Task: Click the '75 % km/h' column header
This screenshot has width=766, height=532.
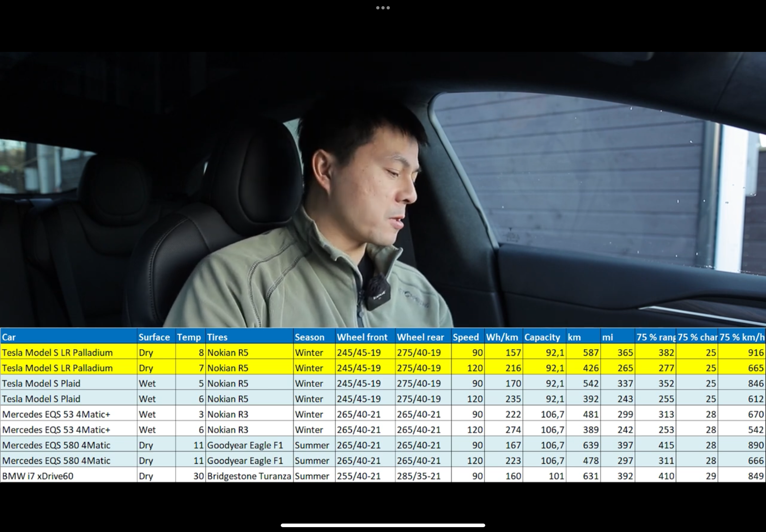Action: click(x=742, y=337)
